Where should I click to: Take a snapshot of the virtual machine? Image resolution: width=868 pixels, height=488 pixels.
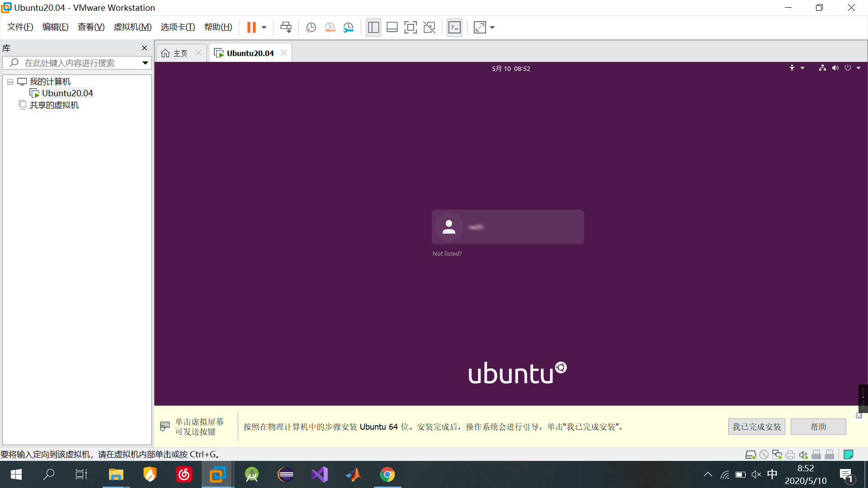pyautogui.click(x=311, y=27)
